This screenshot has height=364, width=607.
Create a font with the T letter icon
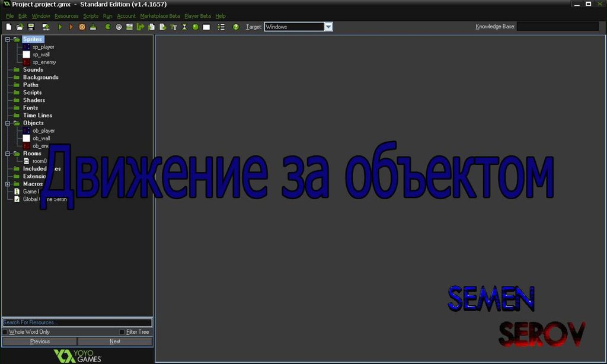tap(174, 27)
